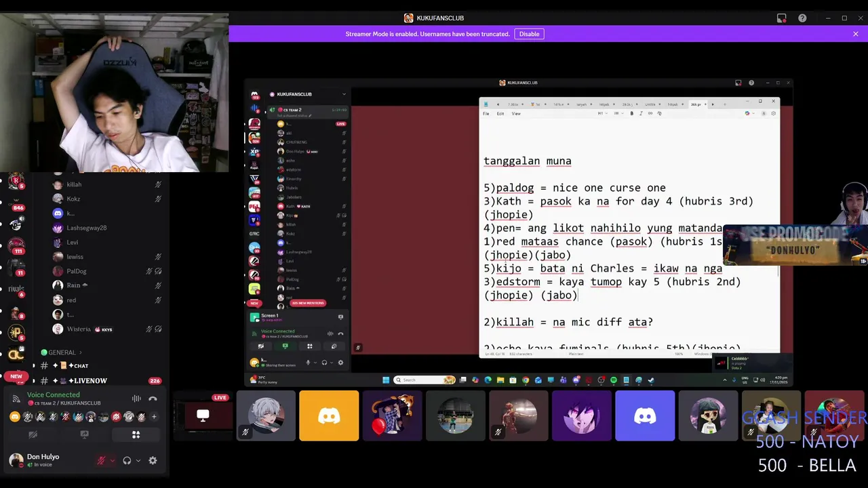Open the CL server icon in sidebar
868x488 pixels.
[16, 354]
